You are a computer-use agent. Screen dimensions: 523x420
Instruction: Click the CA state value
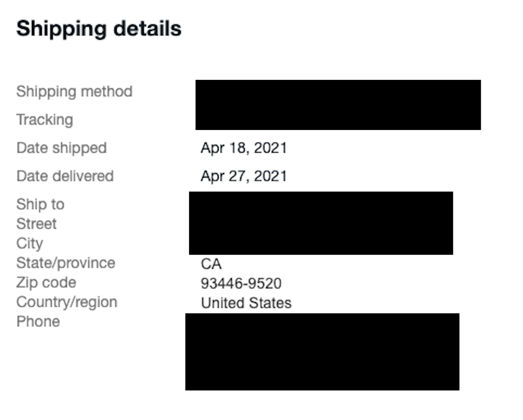[211, 264]
